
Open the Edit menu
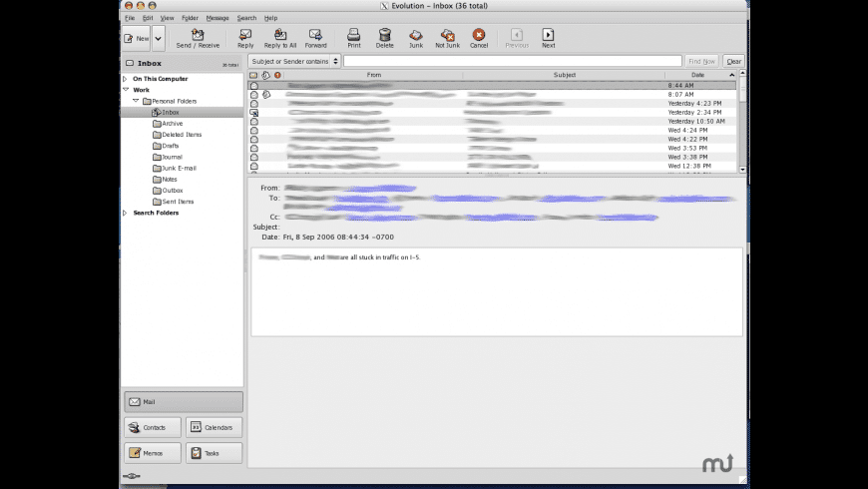pyautogui.click(x=148, y=18)
